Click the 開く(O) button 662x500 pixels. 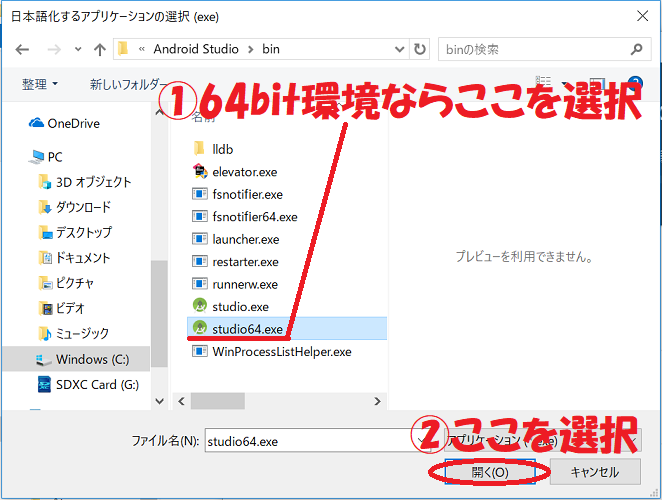pos(490,472)
